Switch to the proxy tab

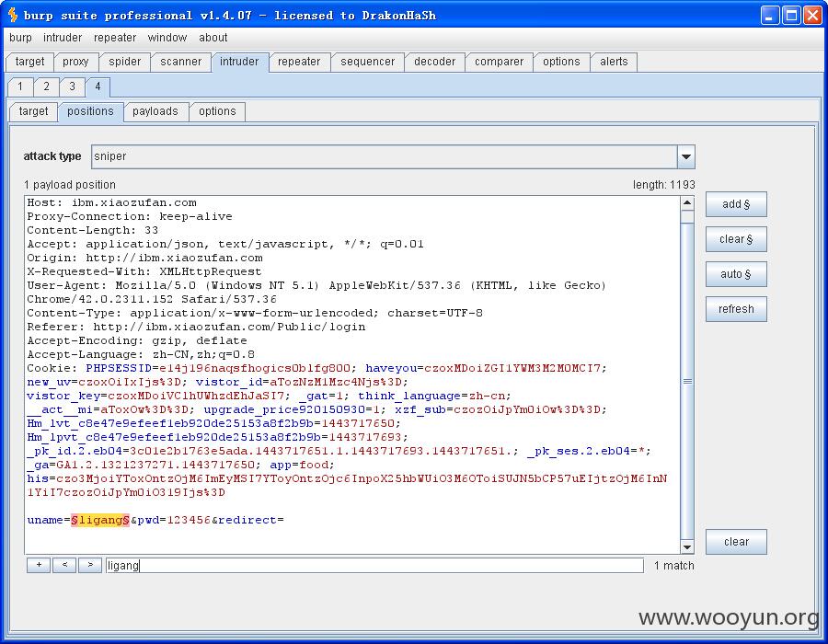point(75,62)
